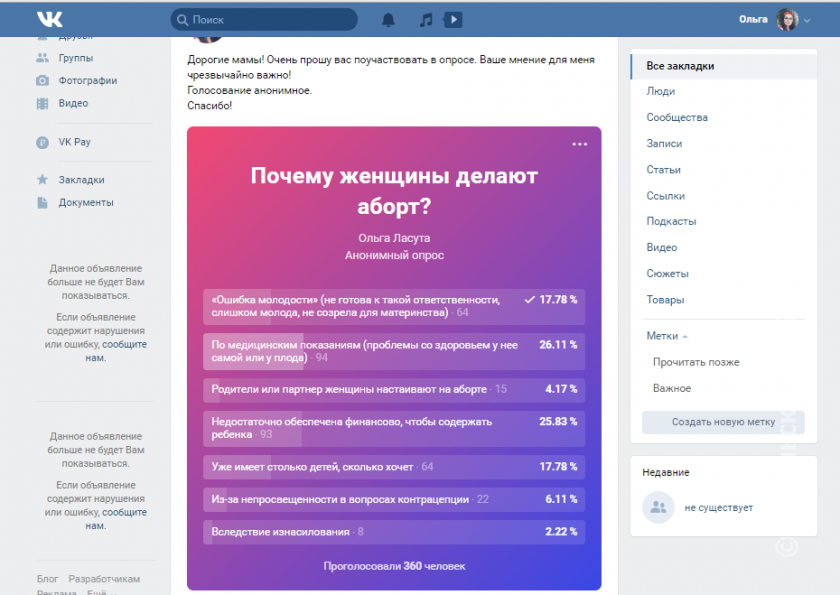Click the video play icon in header
Screen dimensions: 840x595
point(453,19)
